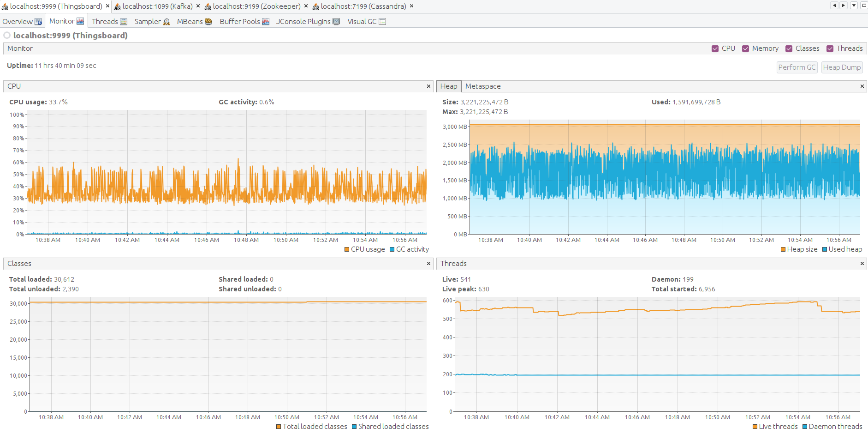Click the Threads tab list icon

[x=124, y=22]
